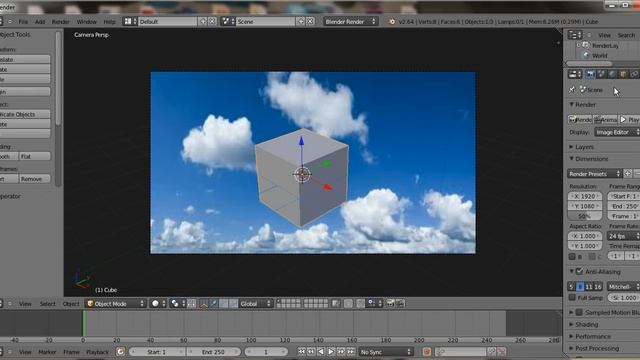This screenshot has width=640, height=360.
Task: Toggle automatic keyframe record button
Action: click(x=427, y=352)
